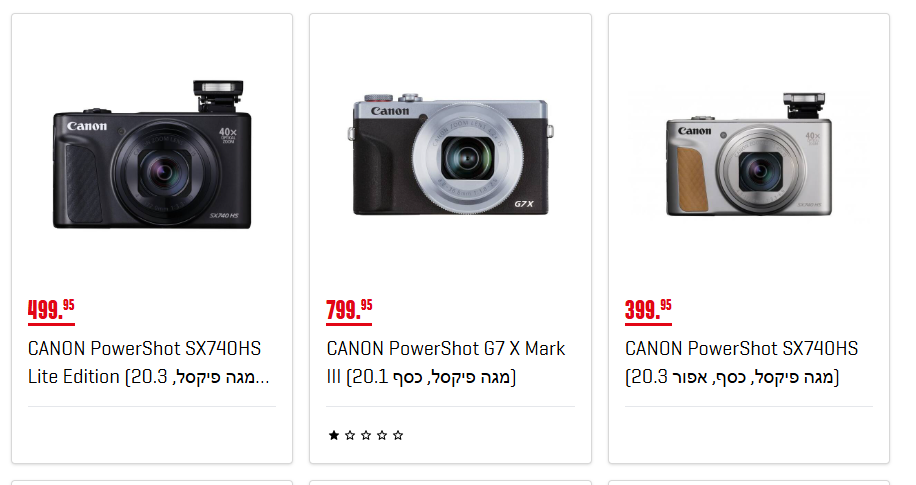Open the black SX740HS camera image

tap(152, 154)
